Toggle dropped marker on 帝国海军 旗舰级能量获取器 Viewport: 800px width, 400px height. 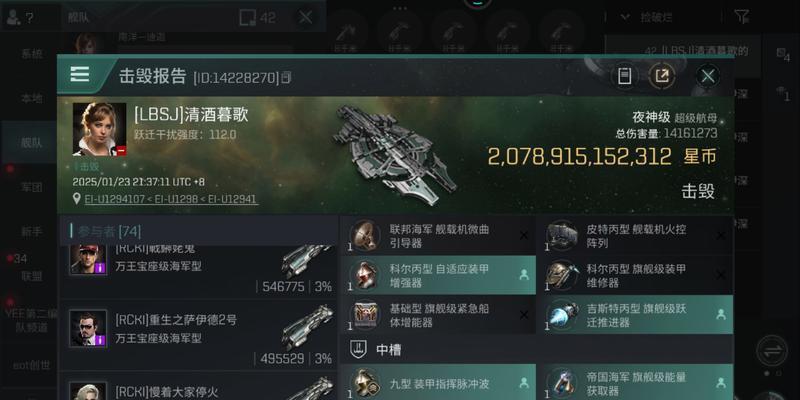pos(721,382)
